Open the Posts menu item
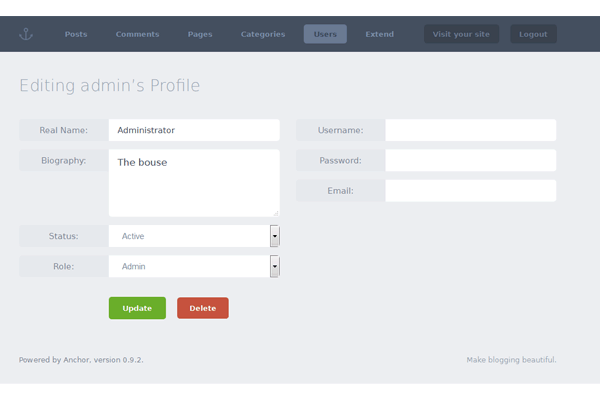The height and width of the screenshot is (400, 600). (x=76, y=34)
